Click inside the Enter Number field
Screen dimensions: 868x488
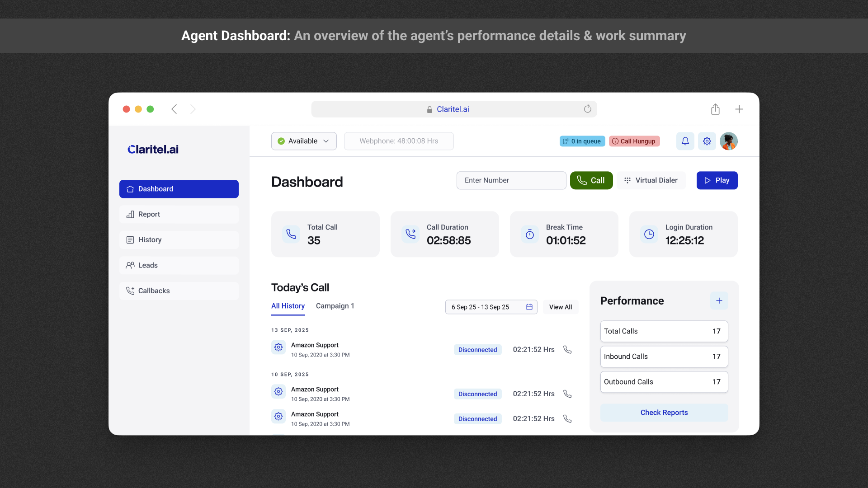pos(511,180)
